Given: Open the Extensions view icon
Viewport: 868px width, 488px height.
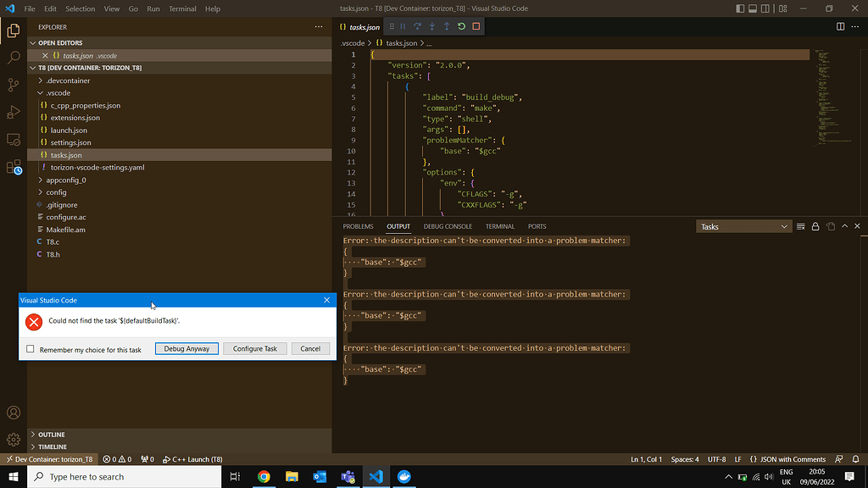Looking at the screenshot, I should coord(14,167).
